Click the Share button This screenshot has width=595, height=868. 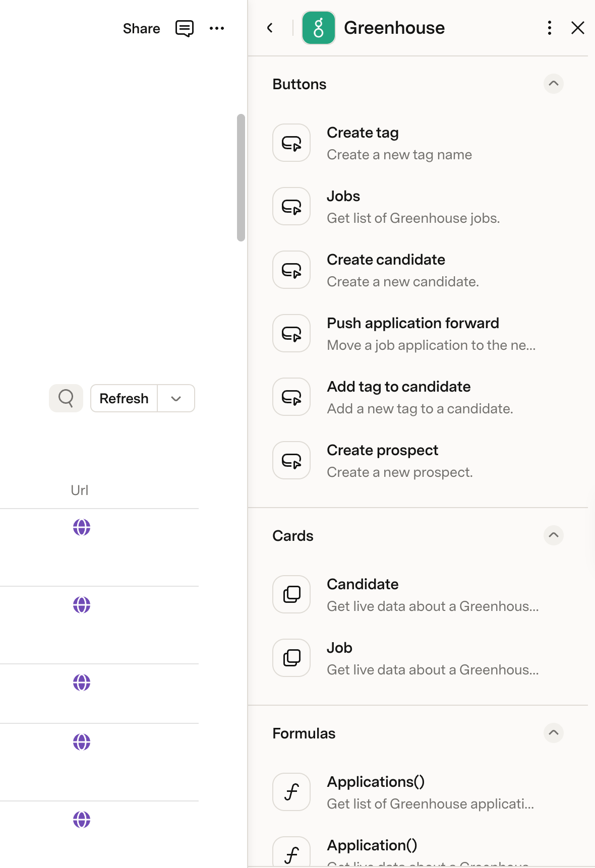[x=141, y=28]
